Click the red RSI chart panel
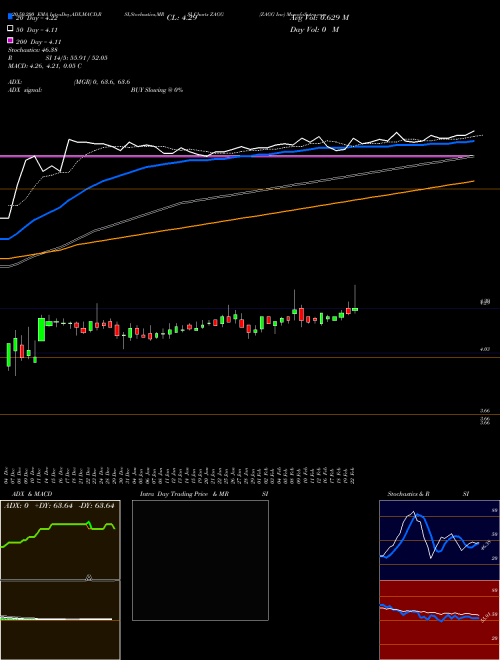This screenshot has width=500, height=660. click(439, 620)
